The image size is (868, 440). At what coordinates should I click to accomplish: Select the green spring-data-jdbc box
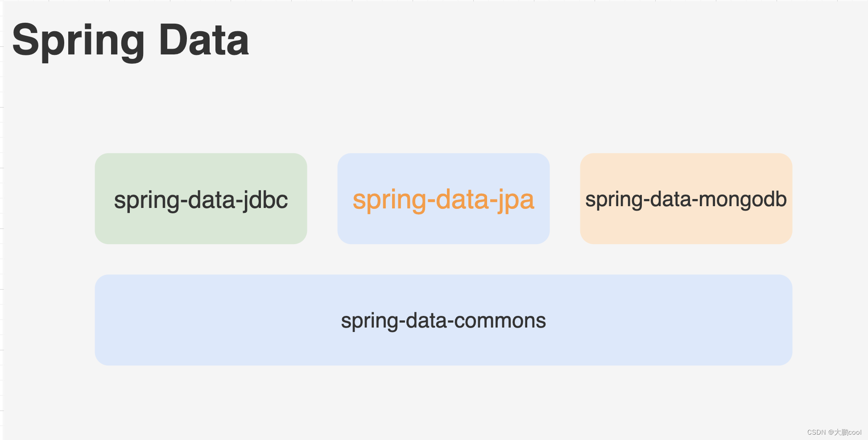point(201,199)
